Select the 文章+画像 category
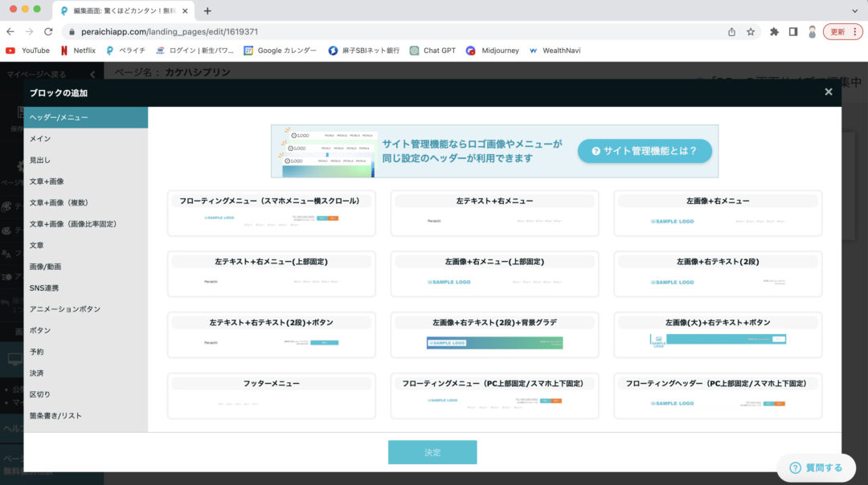Image resolution: width=868 pixels, height=485 pixels. pos(86,181)
